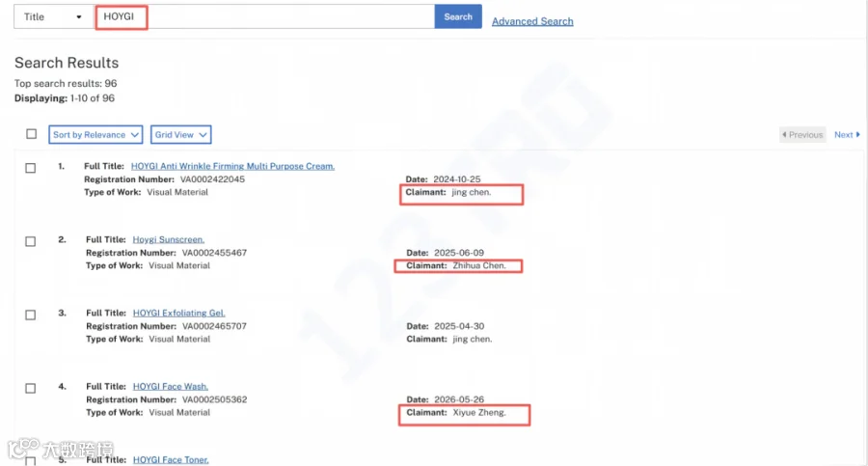Click claimant Xiyue Zheng
The image size is (868, 466).
click(479, 413)
